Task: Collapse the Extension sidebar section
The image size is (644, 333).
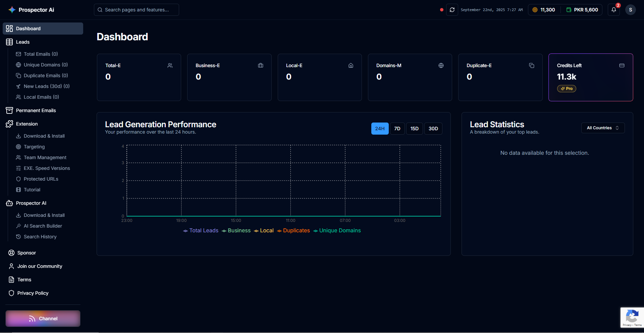Action: [x=27, y=124]
